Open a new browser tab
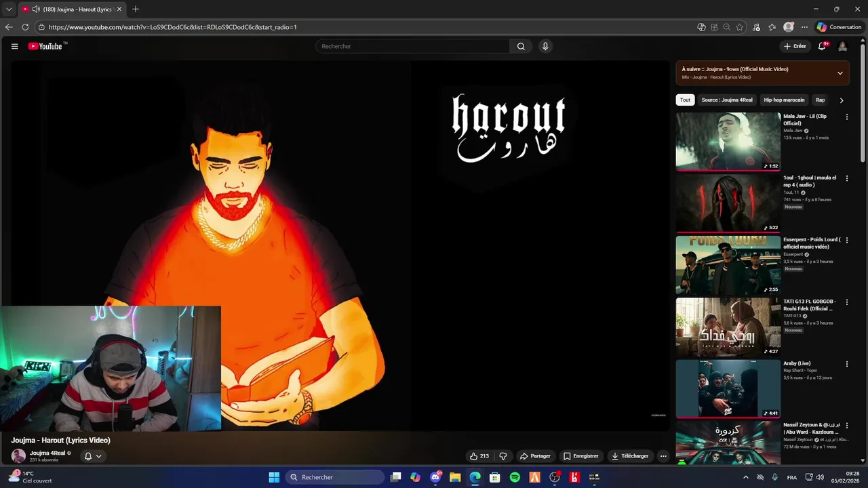The width and height of the screenshot is (868, 488). point(136,9)
